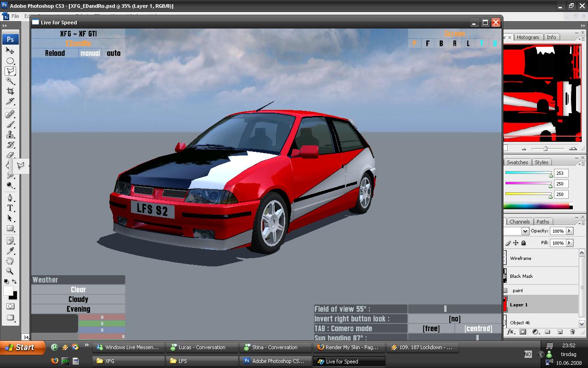Screen dimensions: 588x368
Task: Add a layer mask
Action: point(523,332)
